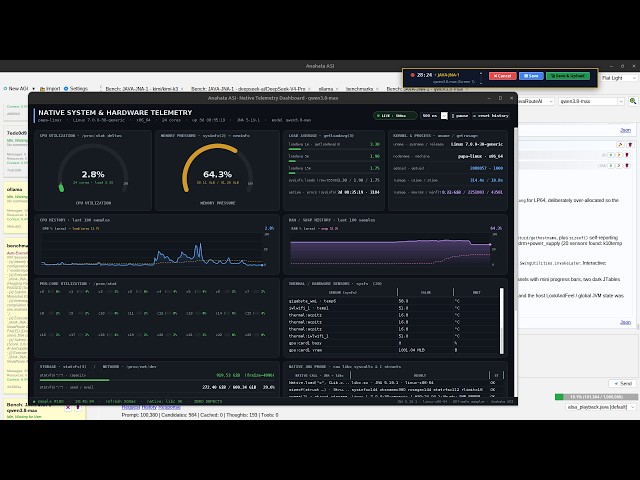Click the VALUE column header in sensors table
Screen dimensions: 640x480
point(425,293)
